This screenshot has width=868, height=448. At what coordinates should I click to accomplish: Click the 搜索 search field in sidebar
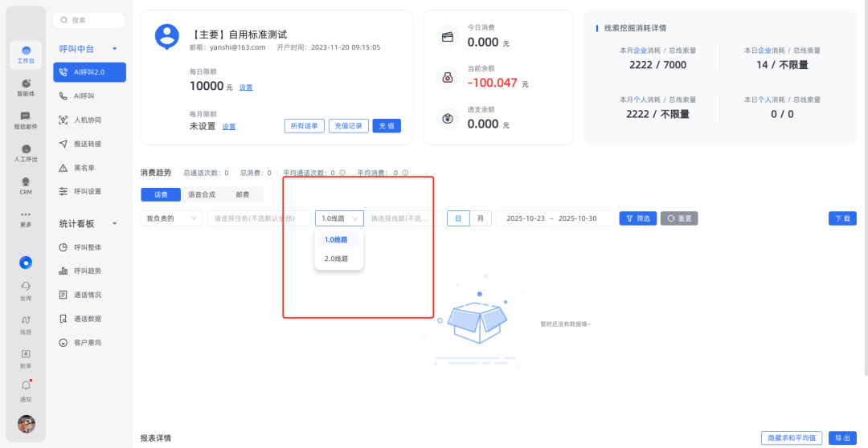(x=90, y=20)
